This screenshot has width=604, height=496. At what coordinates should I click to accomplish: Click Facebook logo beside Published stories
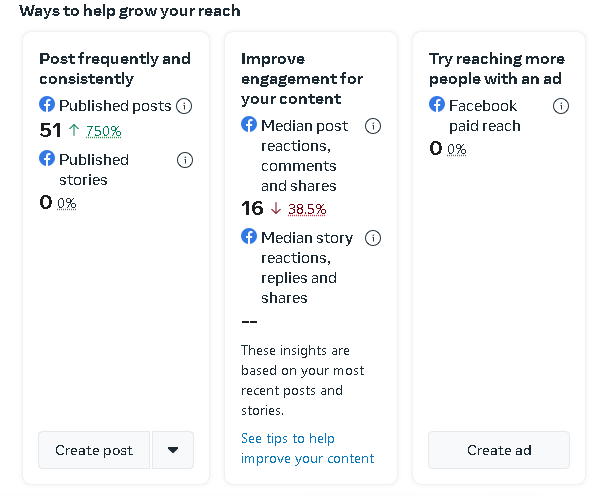click(x=47, y=159)
